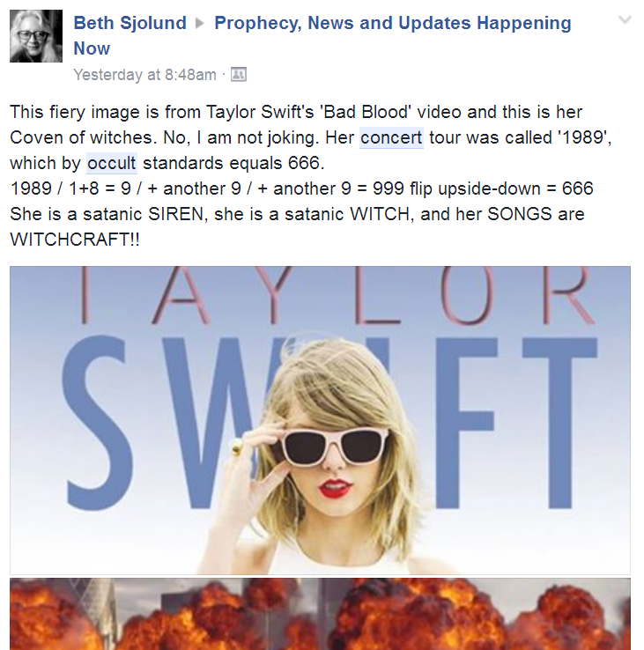Click Beth Sjolund's profile picture
Screen dimensions: 644x650
36,36
